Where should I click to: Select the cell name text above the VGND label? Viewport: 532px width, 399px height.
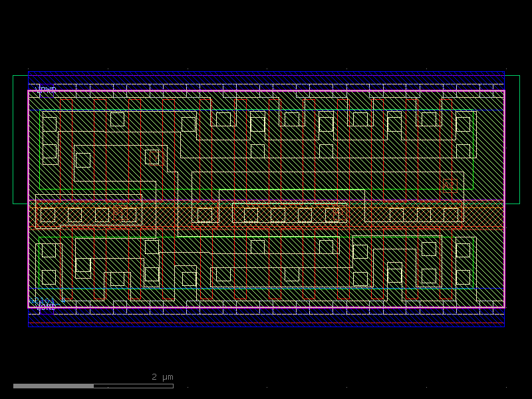[x=47, y=301]
